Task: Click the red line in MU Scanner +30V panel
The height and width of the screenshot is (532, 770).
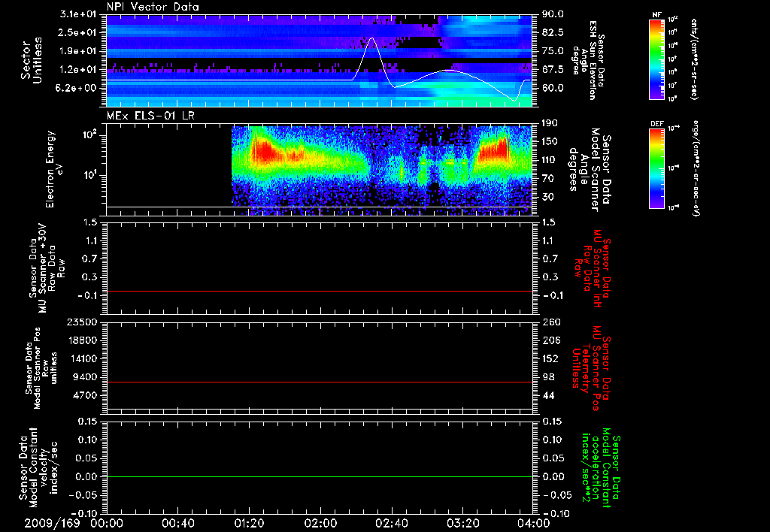Action: [x=319, y=291]
